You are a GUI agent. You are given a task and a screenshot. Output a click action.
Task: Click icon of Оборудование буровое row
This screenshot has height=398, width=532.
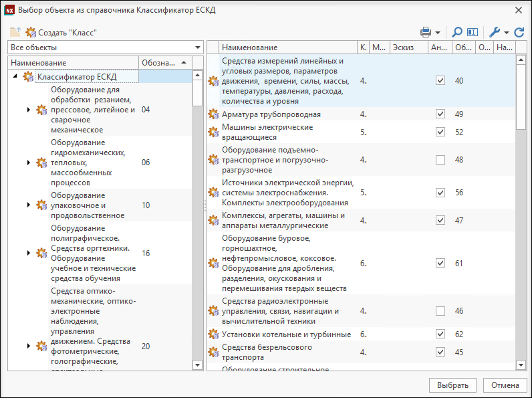213,263
